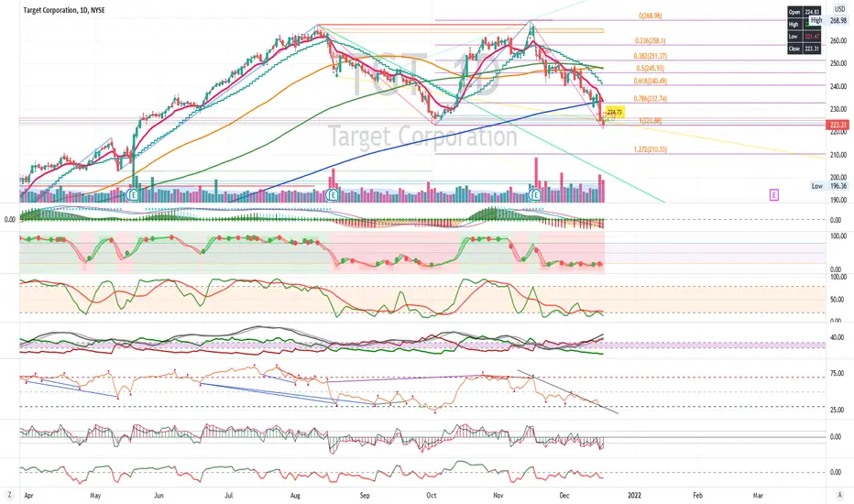Screen dimensions: 854x504
Task: Click the Apr label on the time axis
Action: 29,496
